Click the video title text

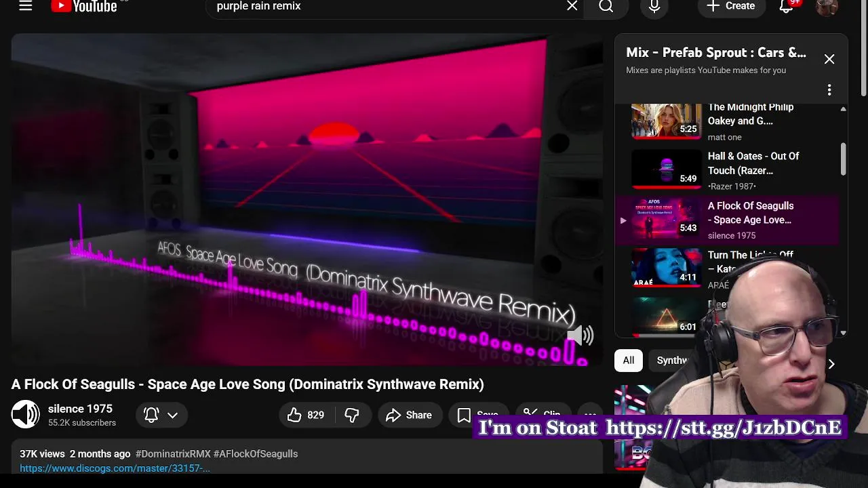click(248, 384)
